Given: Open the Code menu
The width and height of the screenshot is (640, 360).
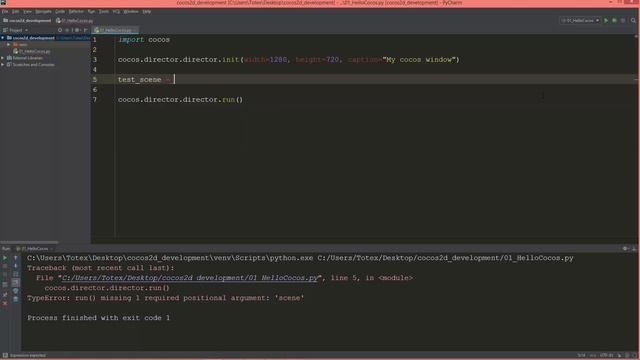Looking at the screenshot, I should pos(60,11).
